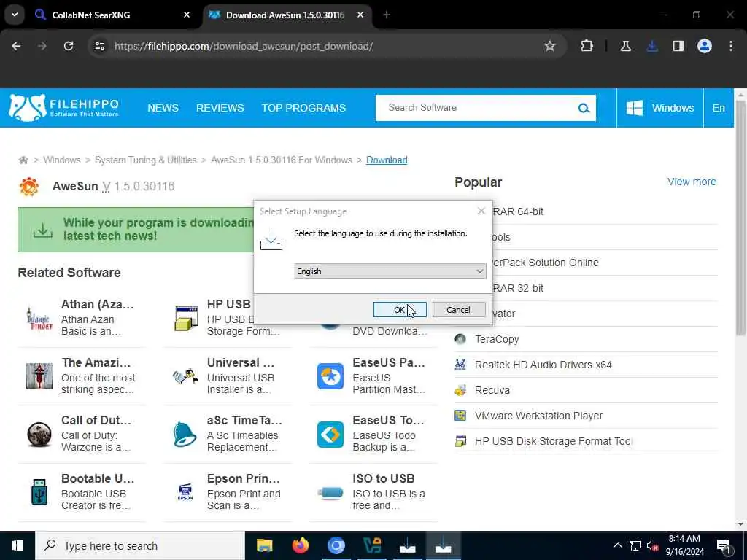Open the Windows Start menu
The image size is (747, 560).
(x=18, y=545)
